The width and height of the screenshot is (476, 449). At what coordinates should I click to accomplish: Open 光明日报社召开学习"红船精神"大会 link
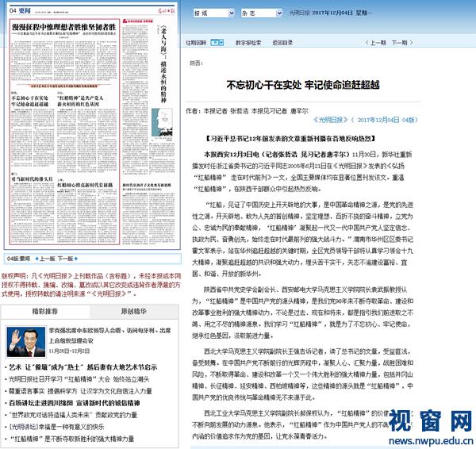pos(79,379)
